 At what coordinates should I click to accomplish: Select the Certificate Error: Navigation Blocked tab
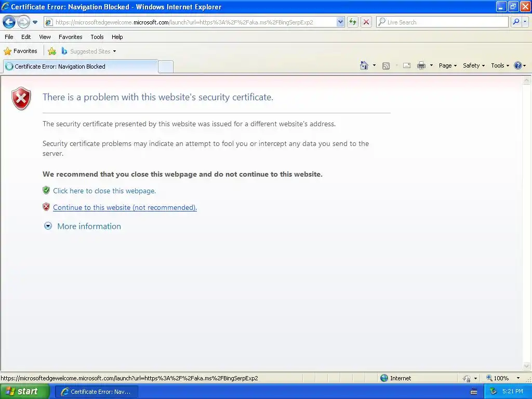[81, 66]
